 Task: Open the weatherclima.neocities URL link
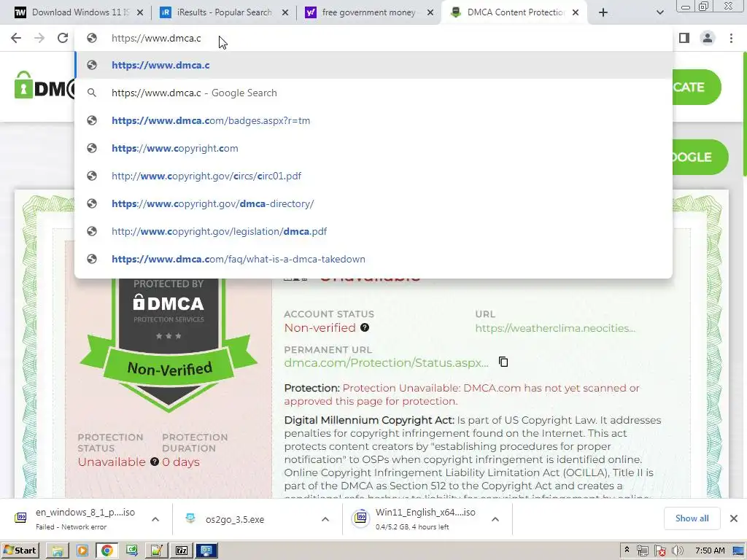tap(555, 328)
